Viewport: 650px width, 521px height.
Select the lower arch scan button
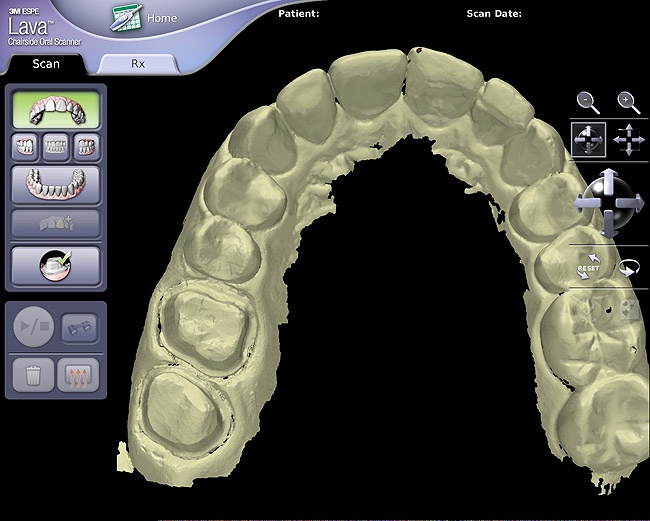point(55,185)
